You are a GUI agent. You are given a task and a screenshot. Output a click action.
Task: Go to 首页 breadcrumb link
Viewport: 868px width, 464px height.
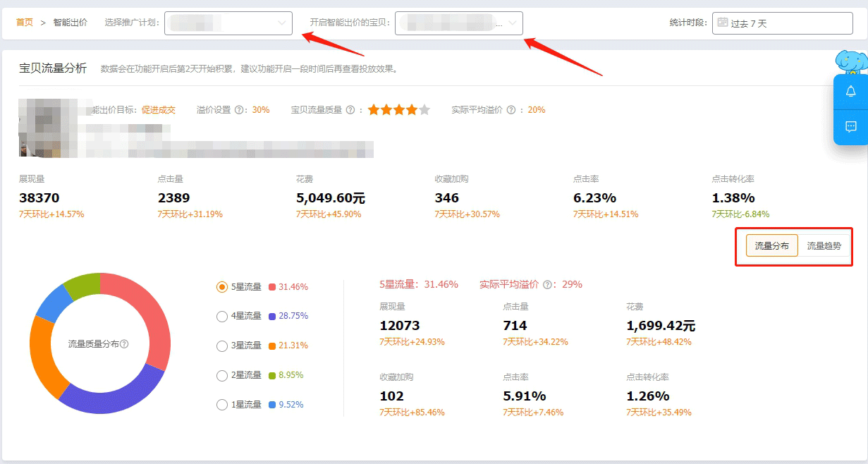point(25,23)
